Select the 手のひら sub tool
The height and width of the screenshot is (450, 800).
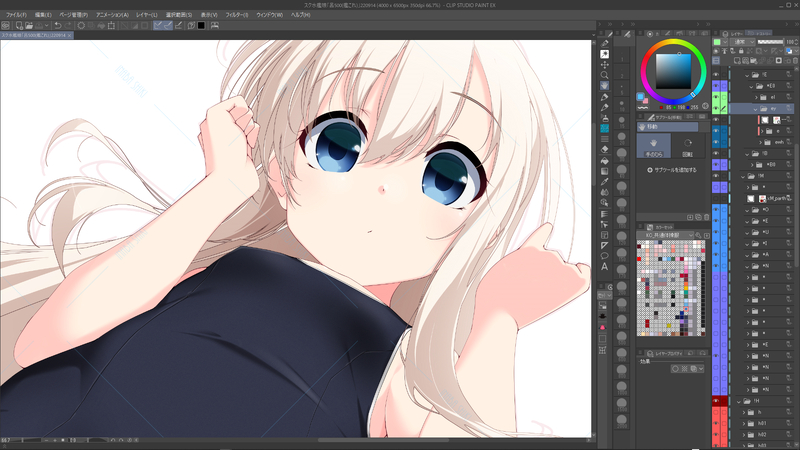pos(654,146)
